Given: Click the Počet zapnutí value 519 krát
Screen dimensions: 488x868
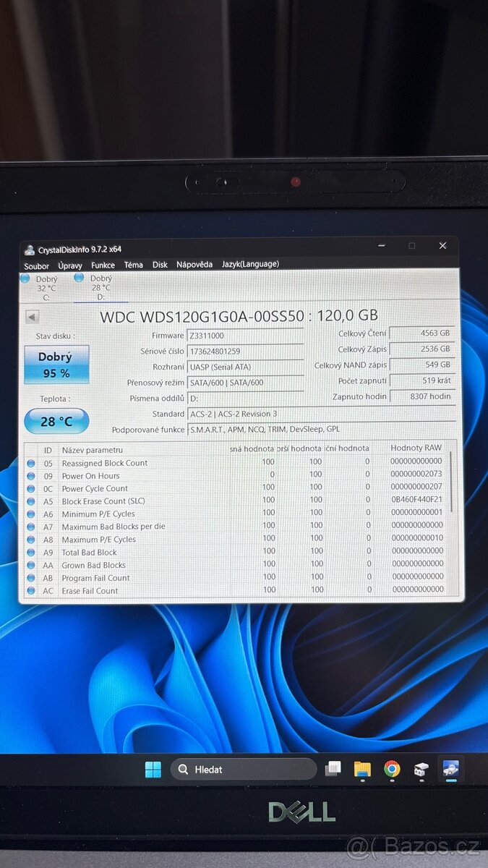Looking at the screenshot, I should (x=422, y=380).
